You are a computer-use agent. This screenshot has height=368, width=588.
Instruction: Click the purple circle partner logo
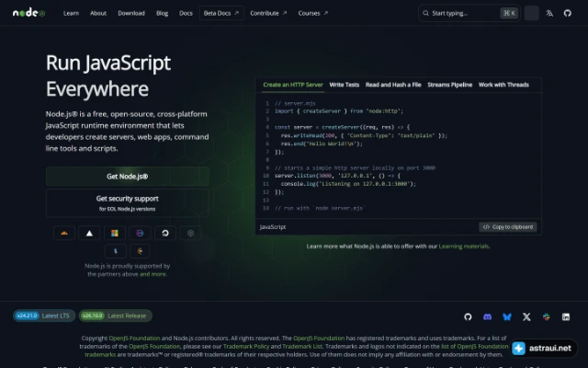click(140, 233)
